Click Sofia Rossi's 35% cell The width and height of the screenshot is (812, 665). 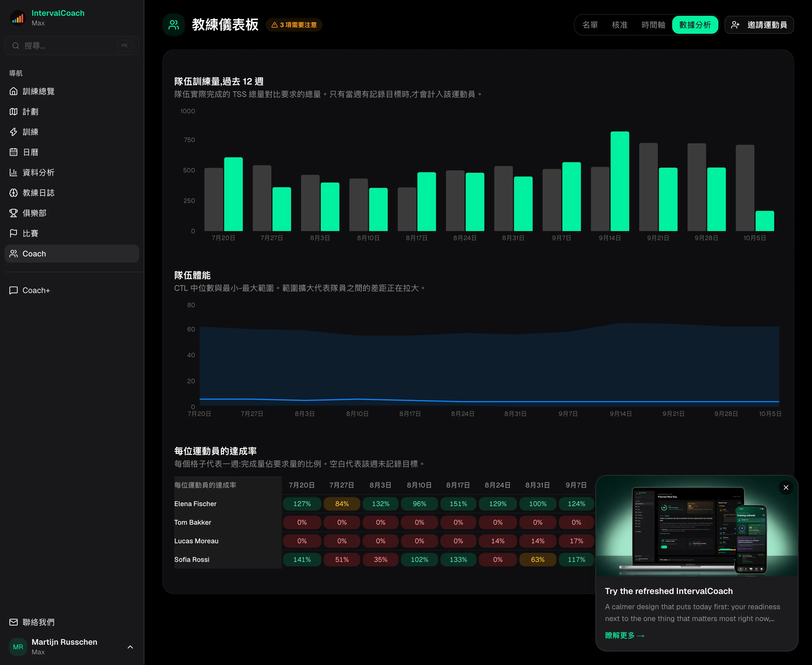point(381,560)
